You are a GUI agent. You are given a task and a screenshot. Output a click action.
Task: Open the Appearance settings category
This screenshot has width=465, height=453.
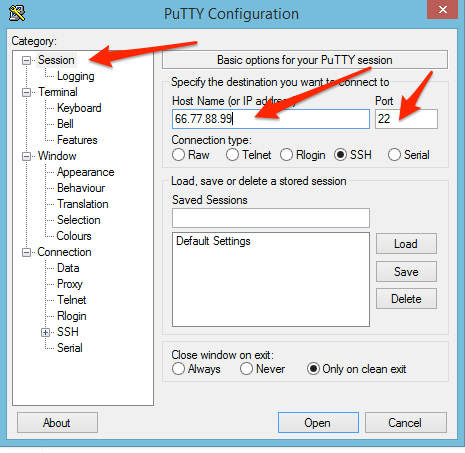(x=85, y=172)
